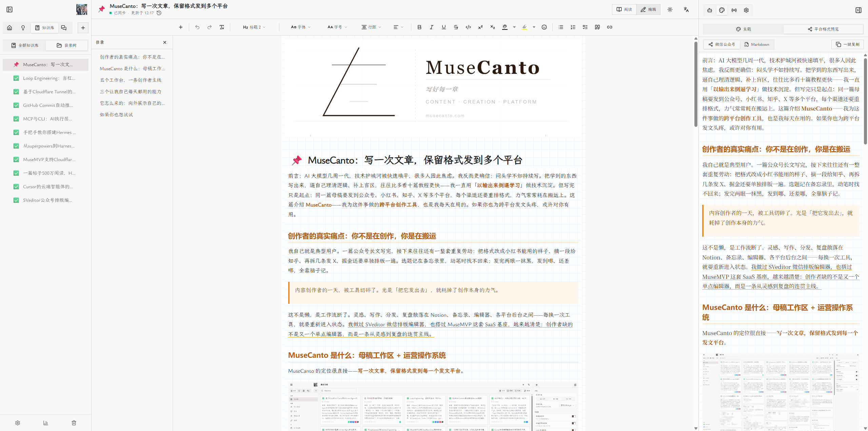Open the AI assistant robot panel

710,10
